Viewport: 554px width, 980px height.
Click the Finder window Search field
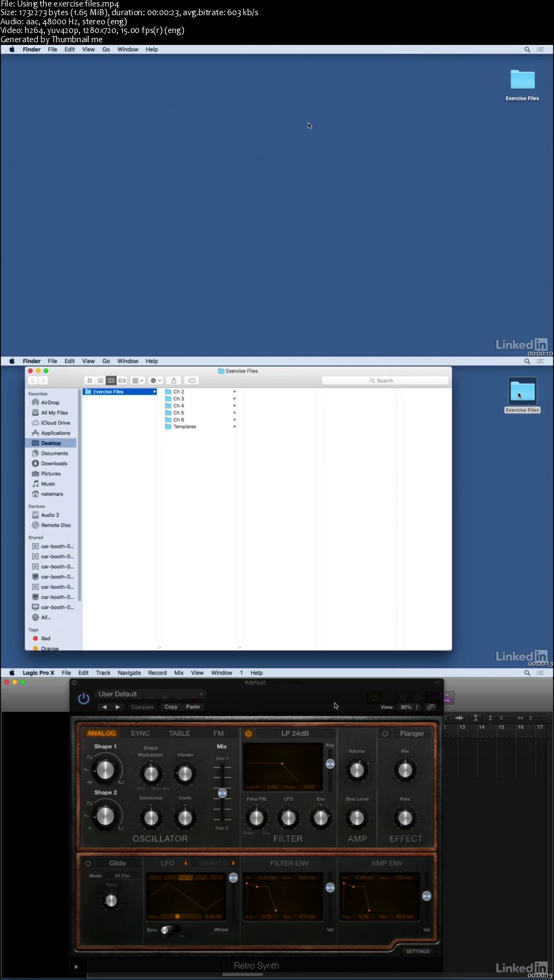click(385, 380)
